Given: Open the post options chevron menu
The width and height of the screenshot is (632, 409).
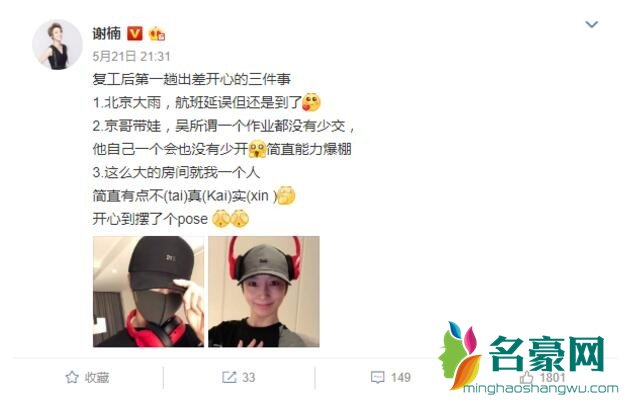Looking at the screenshot, I should (x=591, y=25).
